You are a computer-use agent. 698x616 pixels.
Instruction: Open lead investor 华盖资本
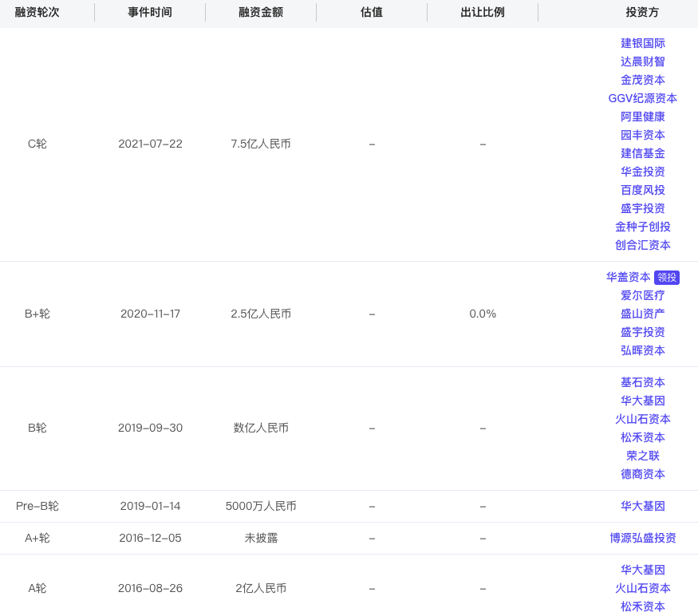[x=628, y=277]
